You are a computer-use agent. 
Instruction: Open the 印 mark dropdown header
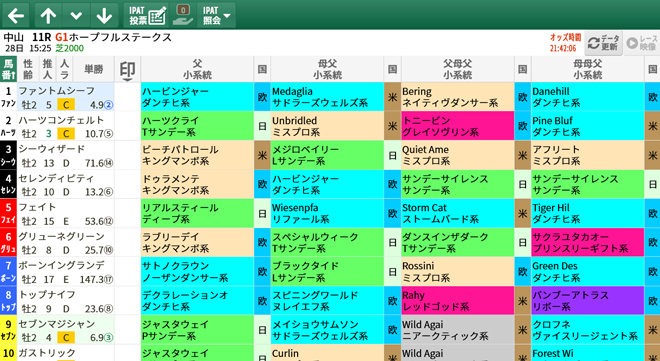coord(127,69)
